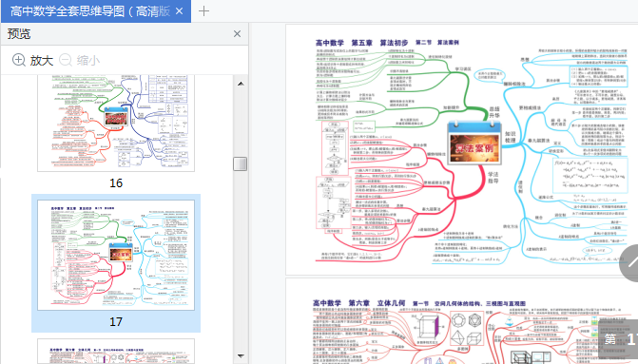The image size is (638, 364).
Task: Click the magnifier minus zoom-out icon
Action: [66, 60]
